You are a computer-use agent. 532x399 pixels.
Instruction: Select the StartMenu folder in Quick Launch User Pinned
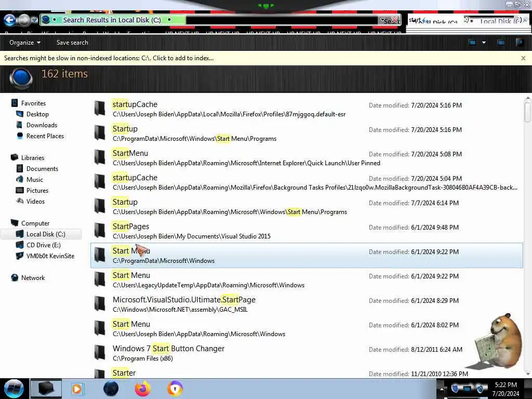tap(307, 157)
